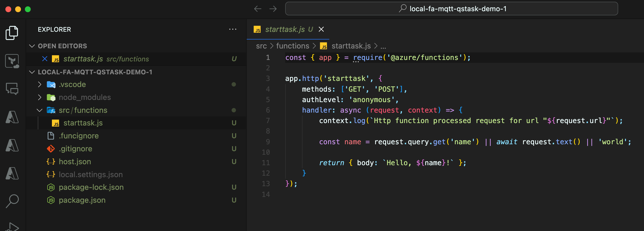
Task: Click the git icon beside .gitignore
Action: coord(51,149)
